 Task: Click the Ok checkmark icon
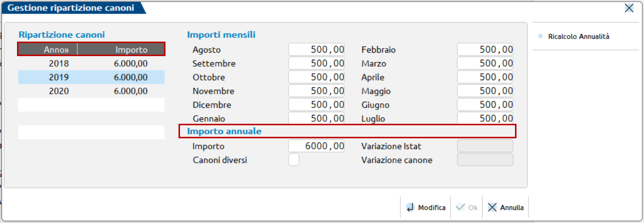click(x=460, y=207)
